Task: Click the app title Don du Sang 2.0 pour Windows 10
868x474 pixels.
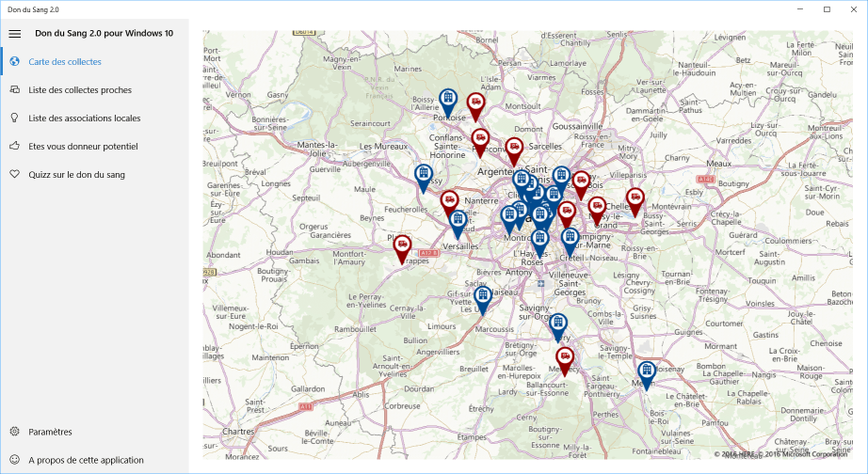Action: pos(104,33)
